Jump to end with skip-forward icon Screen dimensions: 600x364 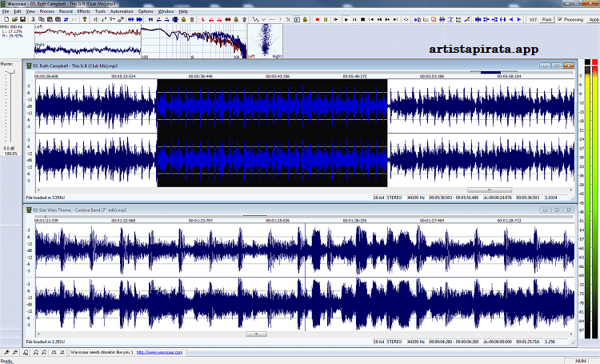click(x=396, y=19)
